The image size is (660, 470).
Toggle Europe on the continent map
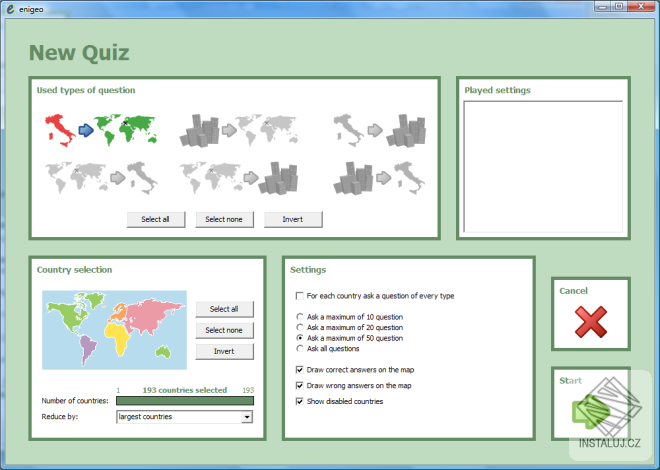119,313
